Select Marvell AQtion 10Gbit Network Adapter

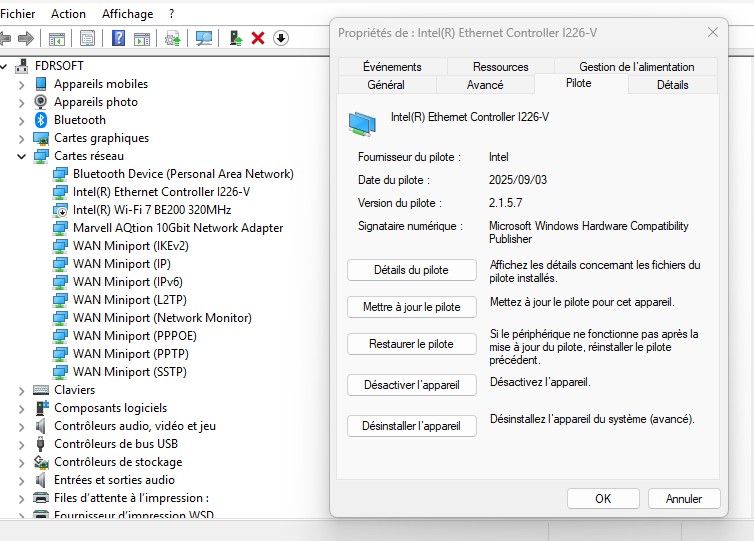[x=178, y=228]
